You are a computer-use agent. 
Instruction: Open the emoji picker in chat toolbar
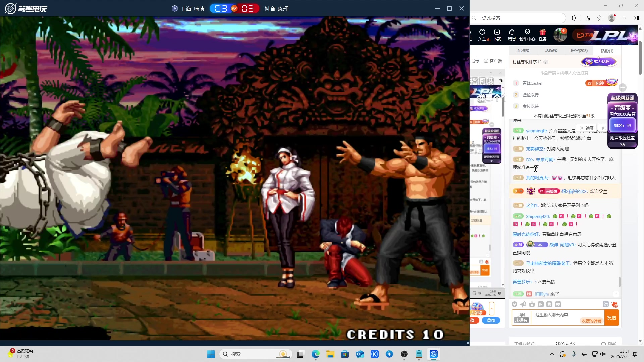pyautogui.click(x=515, y=304)
